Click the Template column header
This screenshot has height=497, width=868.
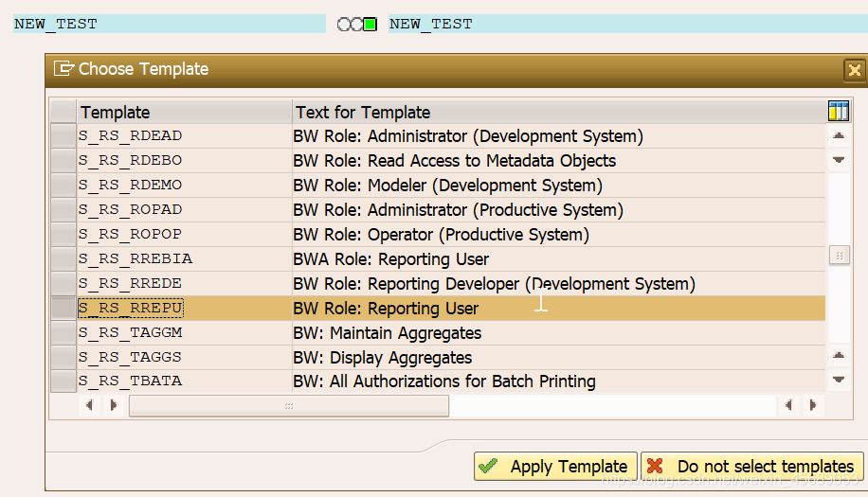point(185,112)
